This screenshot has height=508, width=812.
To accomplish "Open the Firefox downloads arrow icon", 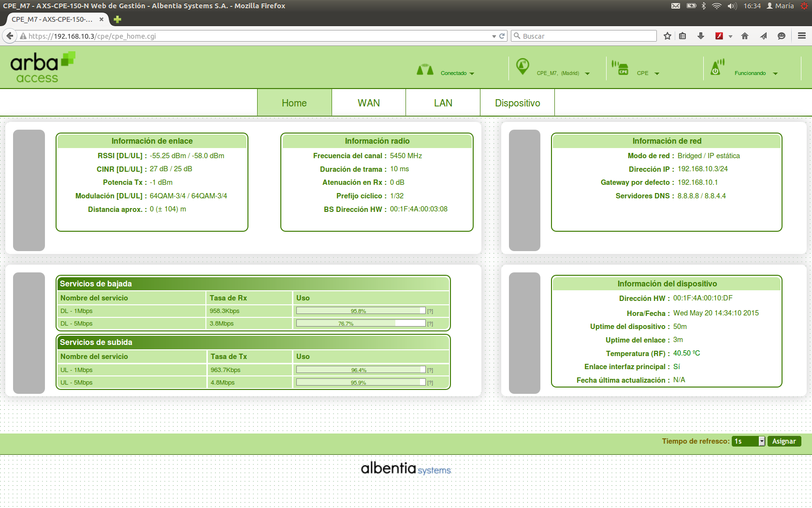I will (700, 36).
